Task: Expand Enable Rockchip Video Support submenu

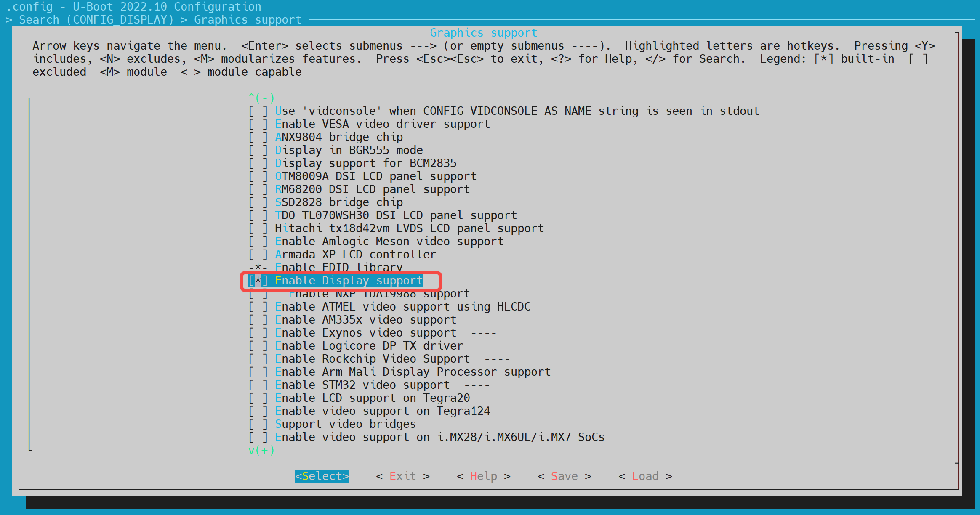Action: 372,359
